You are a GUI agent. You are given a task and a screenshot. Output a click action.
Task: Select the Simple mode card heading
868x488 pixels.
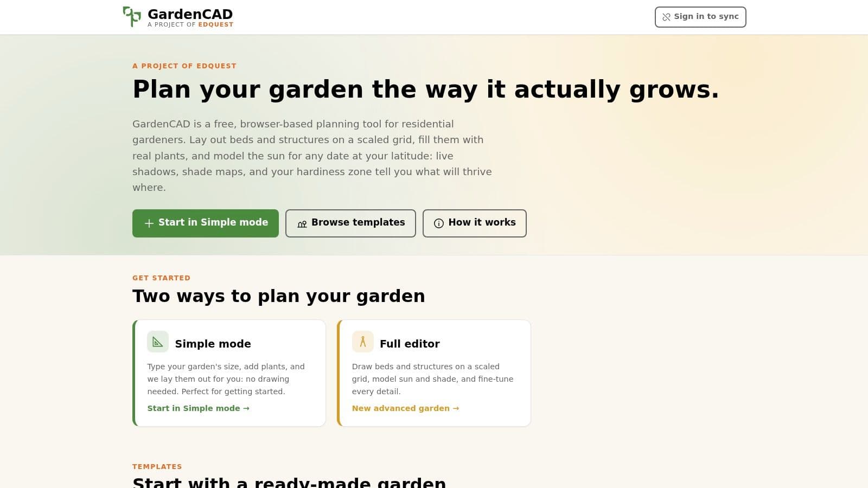213,344
